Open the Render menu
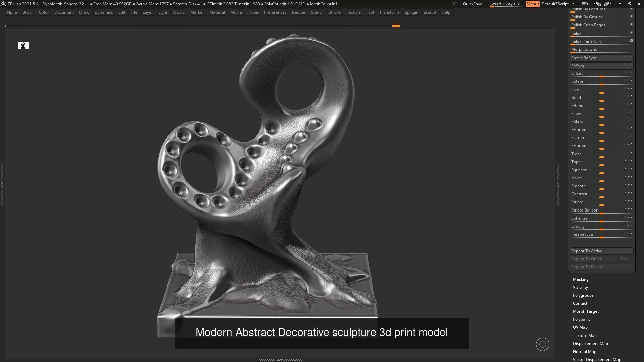Viewport: 644px width, 362px height. (x=299, y=12)
